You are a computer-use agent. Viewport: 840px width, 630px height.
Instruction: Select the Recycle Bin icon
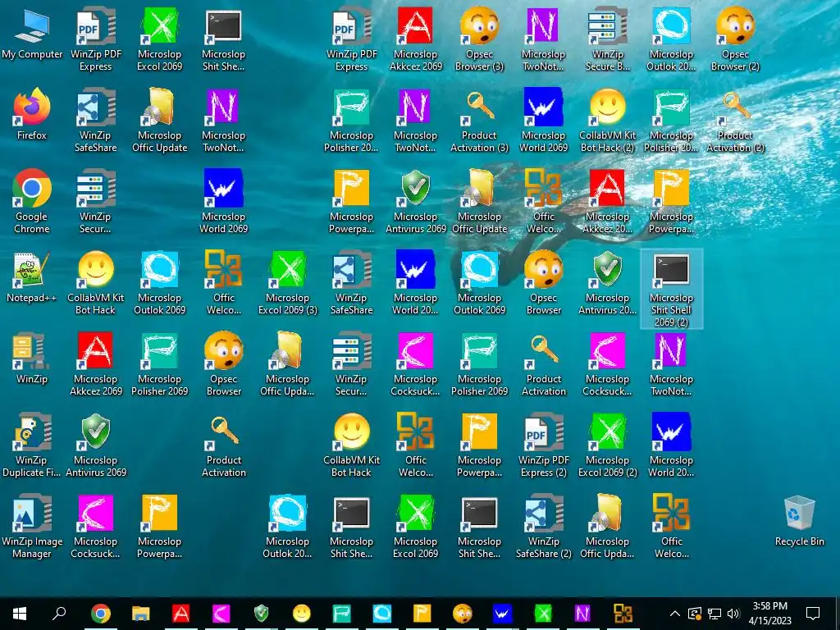(799, 521)
